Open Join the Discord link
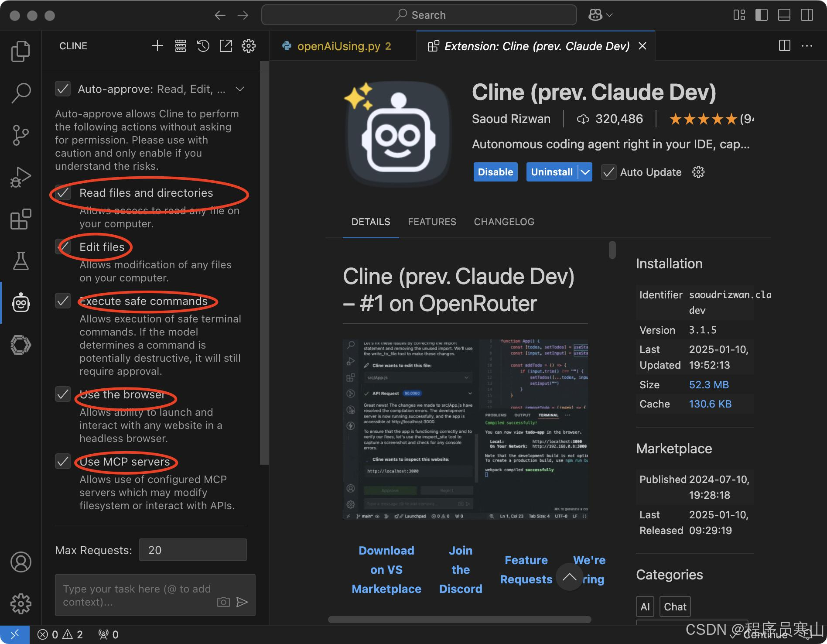This screenshot has width=827, height=644. (x=461, y=570)
